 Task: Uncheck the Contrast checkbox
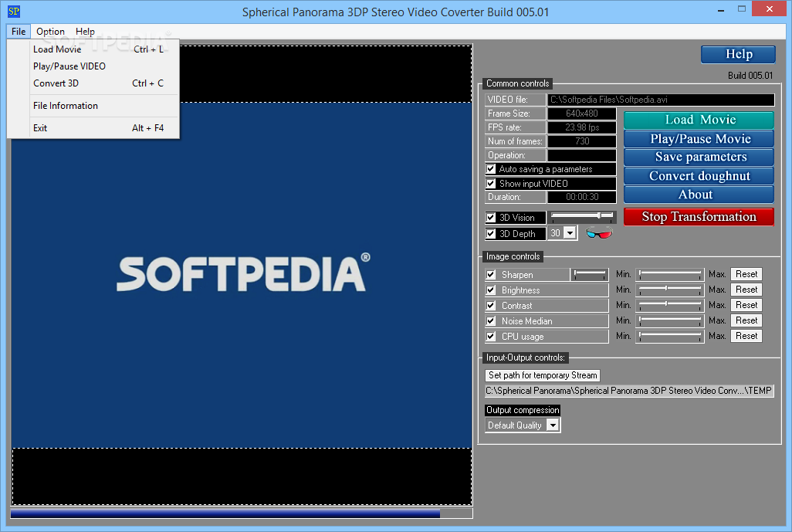(x=491, y=305)
